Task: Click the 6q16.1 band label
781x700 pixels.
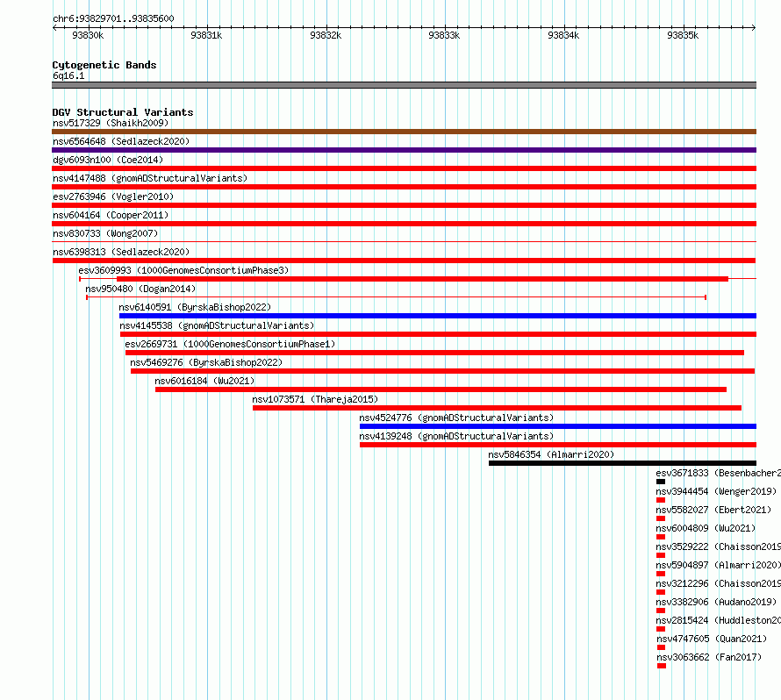Action: 68,75
